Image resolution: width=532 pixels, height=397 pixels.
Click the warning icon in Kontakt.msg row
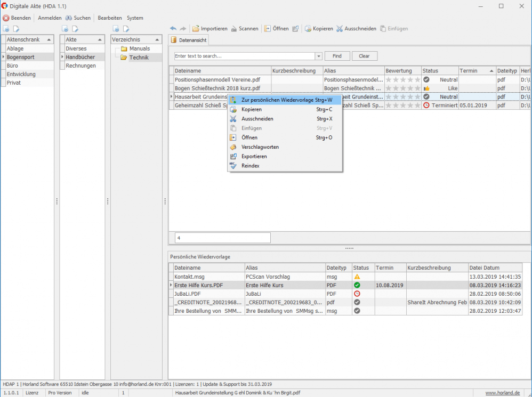357,277
